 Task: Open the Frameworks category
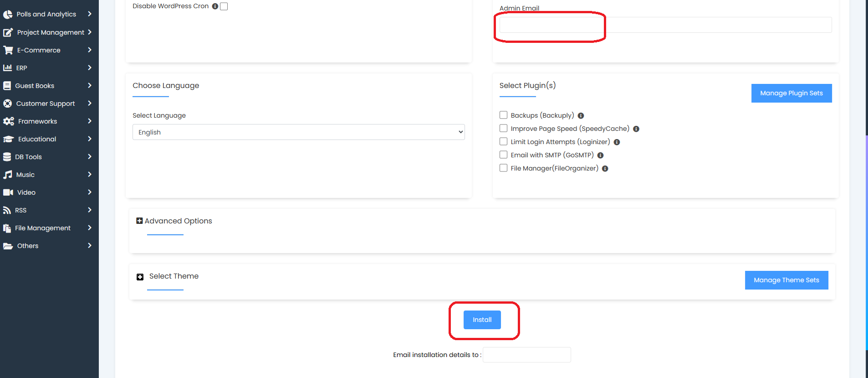48,121
